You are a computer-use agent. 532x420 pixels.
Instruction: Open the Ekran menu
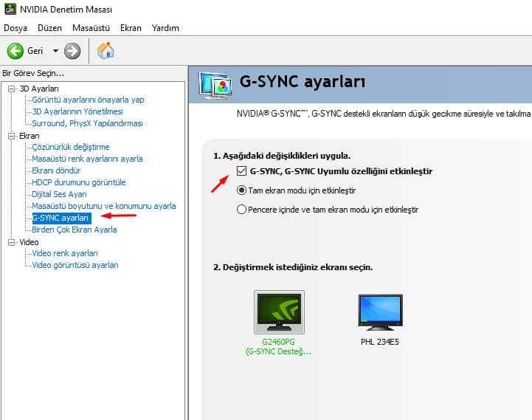click(x=131, y=28)
